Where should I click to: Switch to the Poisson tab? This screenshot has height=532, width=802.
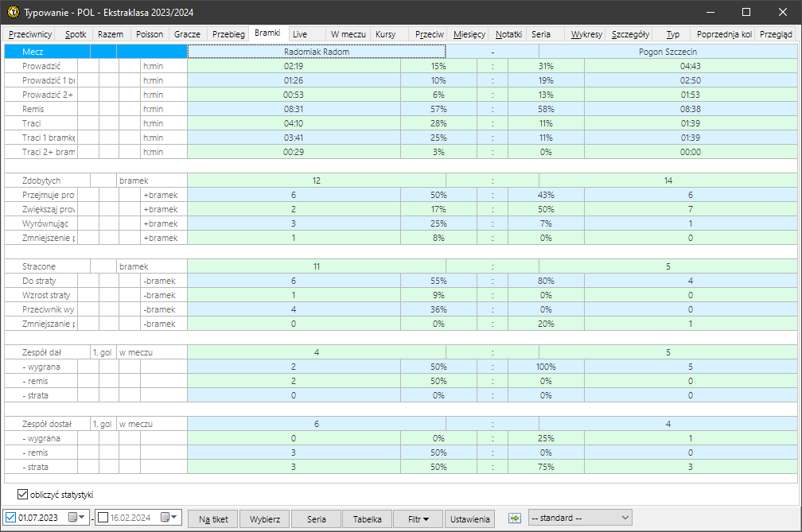[149, 34]
